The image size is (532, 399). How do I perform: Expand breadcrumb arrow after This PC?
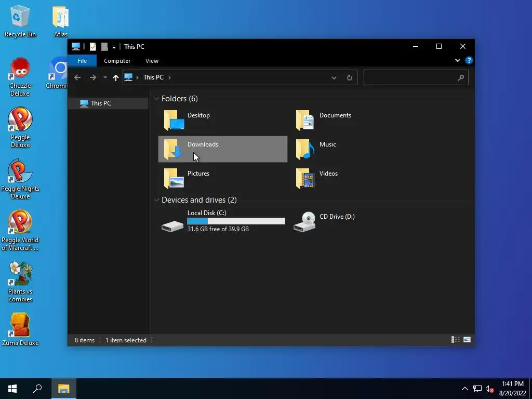[169, 78]
